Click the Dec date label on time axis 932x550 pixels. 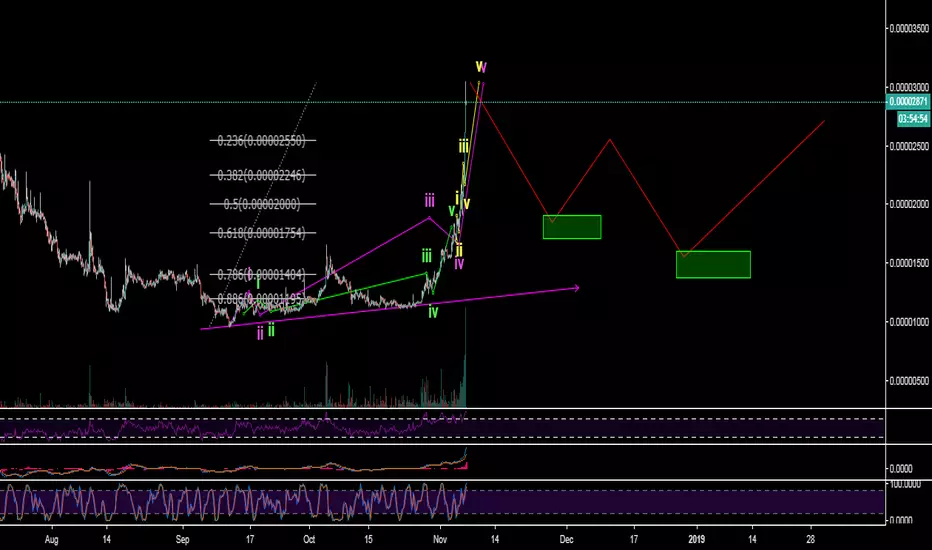(566, 540)
